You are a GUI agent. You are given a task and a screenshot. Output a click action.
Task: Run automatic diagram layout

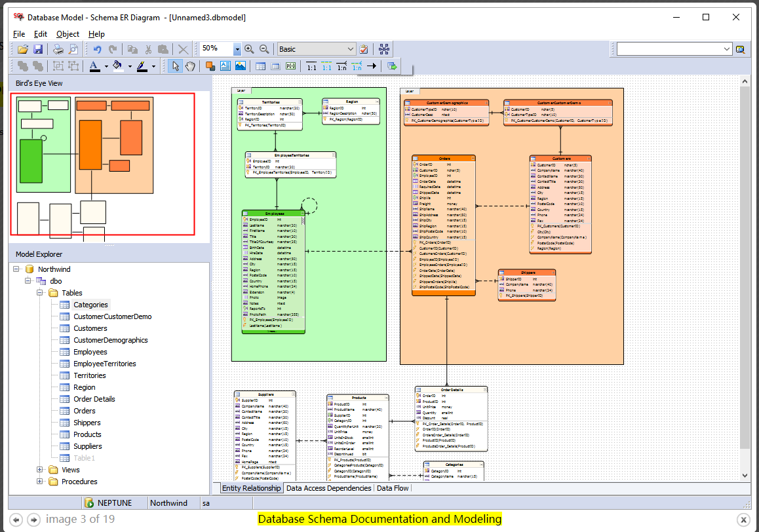pos(384,49)
